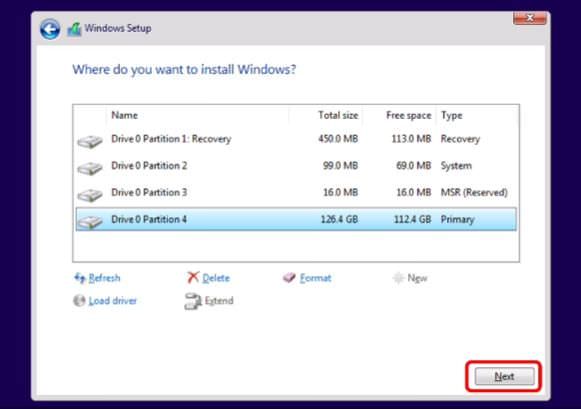This screenshot has height=409, width=581.
Task: Click the Extend partition icon
Action: [x=193, y=301]
